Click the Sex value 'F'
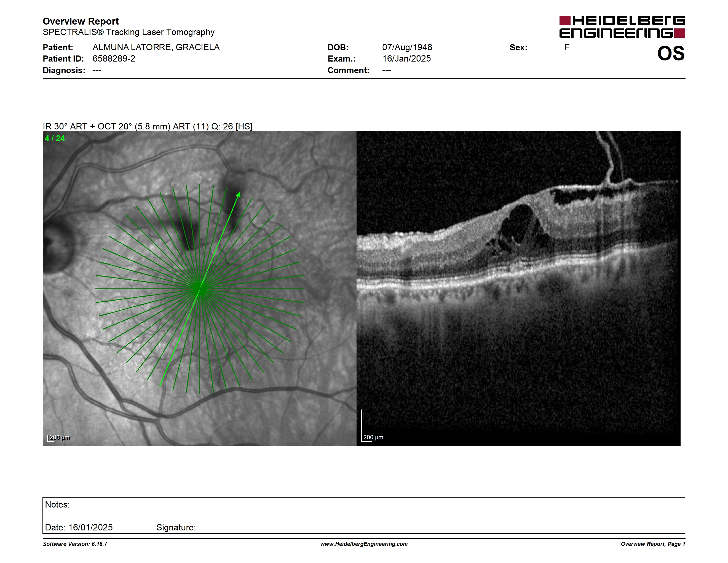The image size is (728, 563). tap(567, 47)
